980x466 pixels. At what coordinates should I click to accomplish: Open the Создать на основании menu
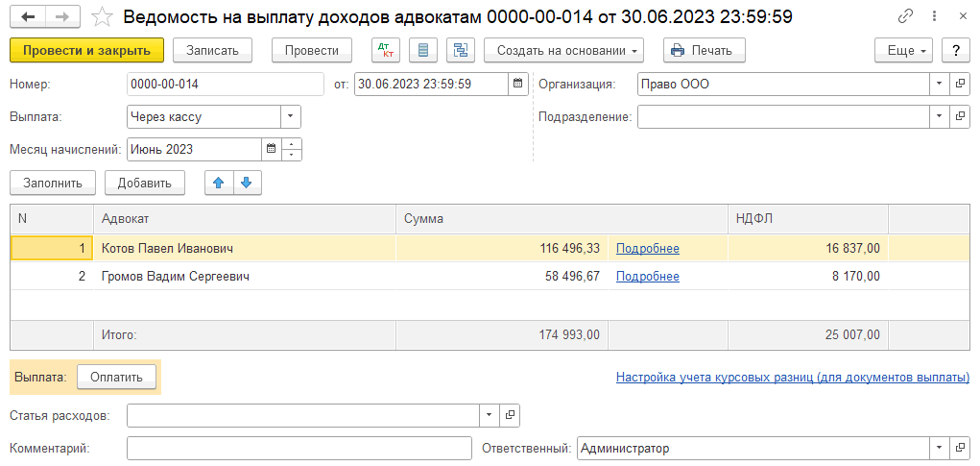tap(563, 51)
